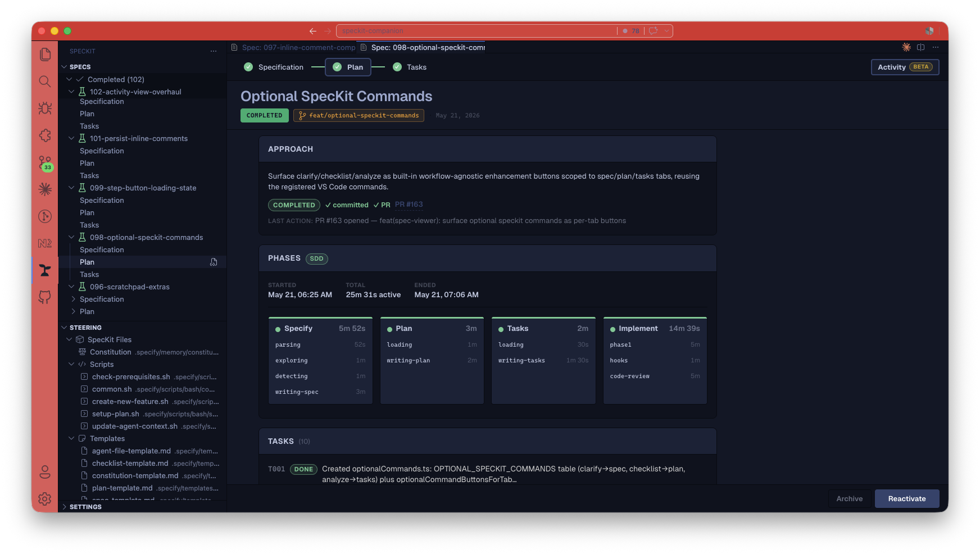Open Source Control with 33 badge
980x554 pixels.
45,163
